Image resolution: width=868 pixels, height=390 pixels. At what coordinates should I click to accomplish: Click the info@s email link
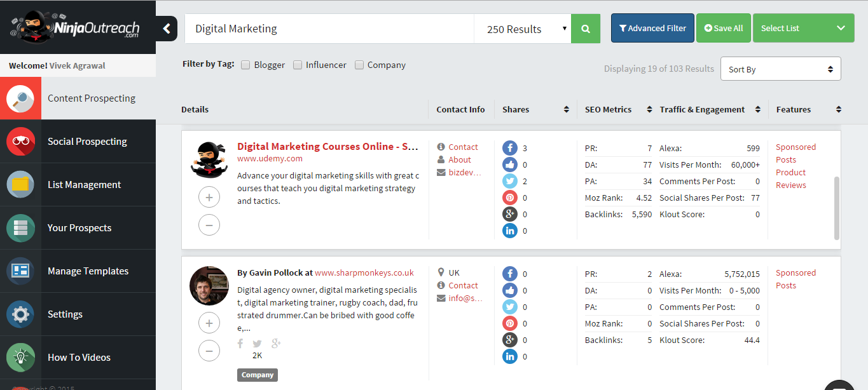point(465,298)
